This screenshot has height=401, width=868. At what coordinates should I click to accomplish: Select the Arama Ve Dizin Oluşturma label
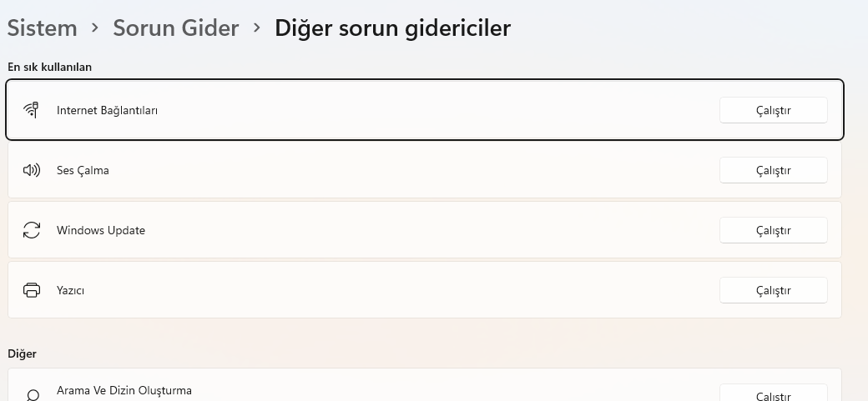[x=124, y=390]
